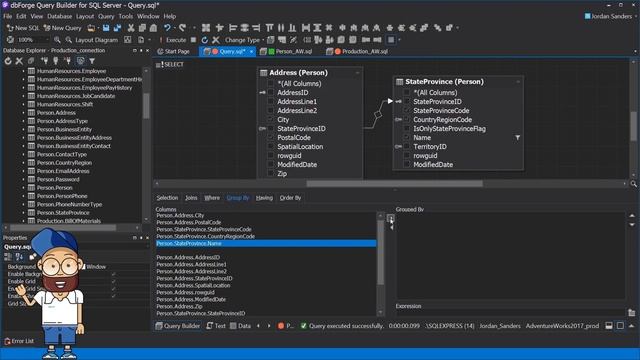Image resolution: width=640 pixels, height=360 pixels.
Task: Expand the Person.Person tree node
Action: point(23,188)
